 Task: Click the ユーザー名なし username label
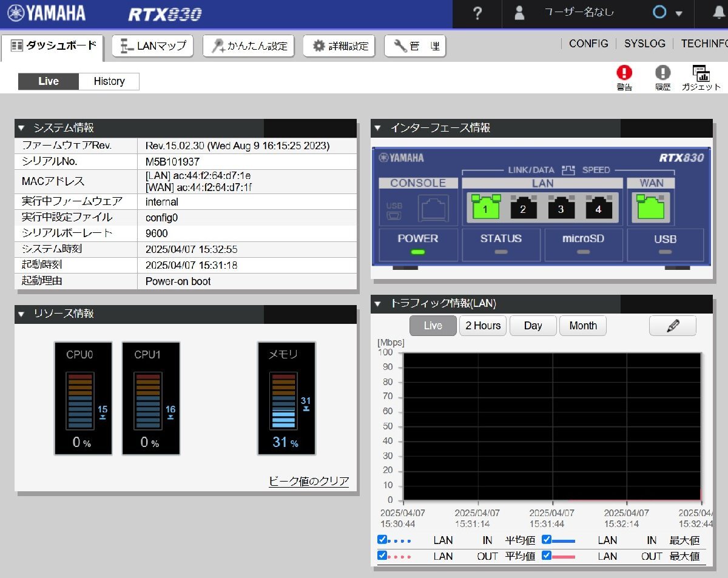(579, 13)
